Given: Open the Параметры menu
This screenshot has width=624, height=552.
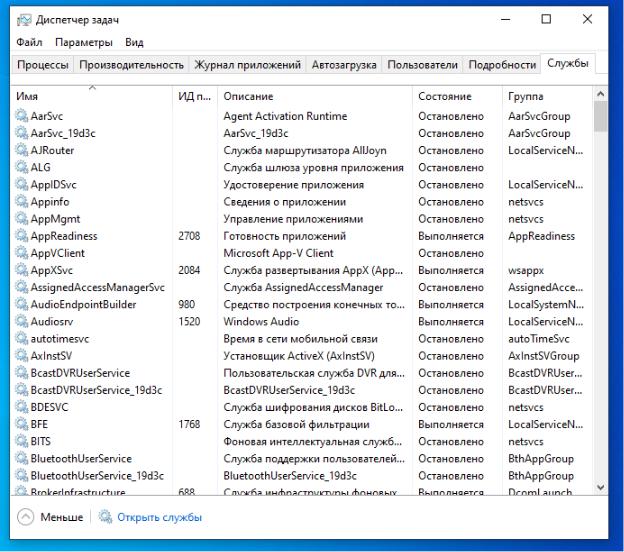Looking at the screenshot, I should click(x=84, y=42).
